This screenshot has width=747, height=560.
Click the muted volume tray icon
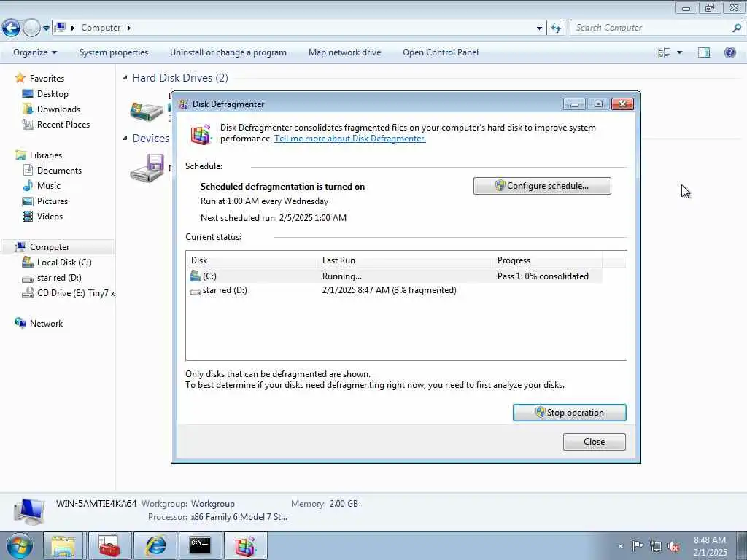pos(673,547)
